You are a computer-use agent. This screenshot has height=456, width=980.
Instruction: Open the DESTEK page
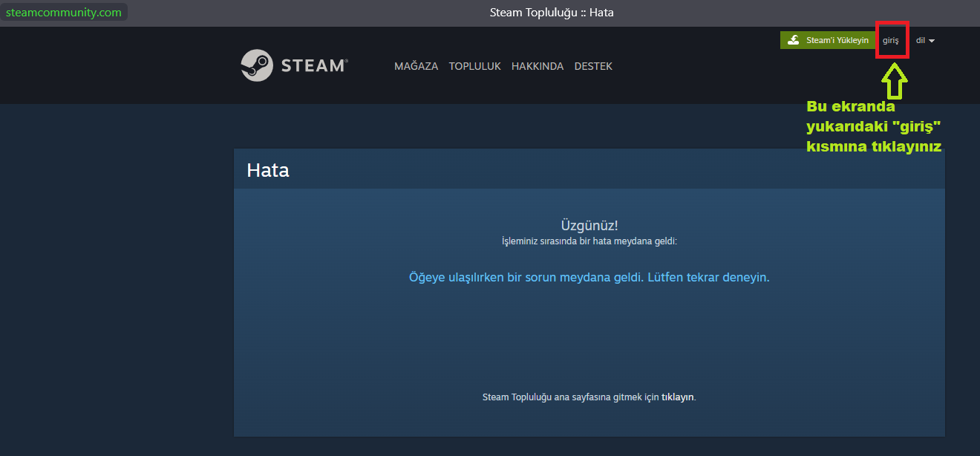(593, 66)
